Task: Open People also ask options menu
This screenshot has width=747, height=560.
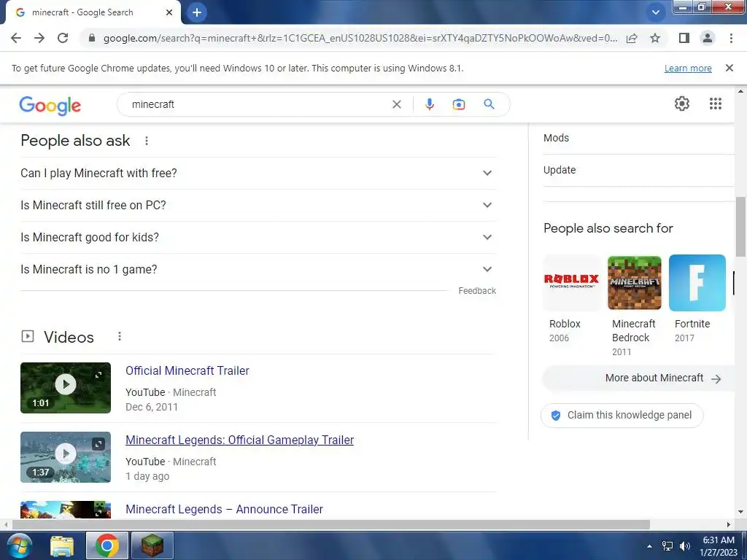Action: (x=147, y=141)
